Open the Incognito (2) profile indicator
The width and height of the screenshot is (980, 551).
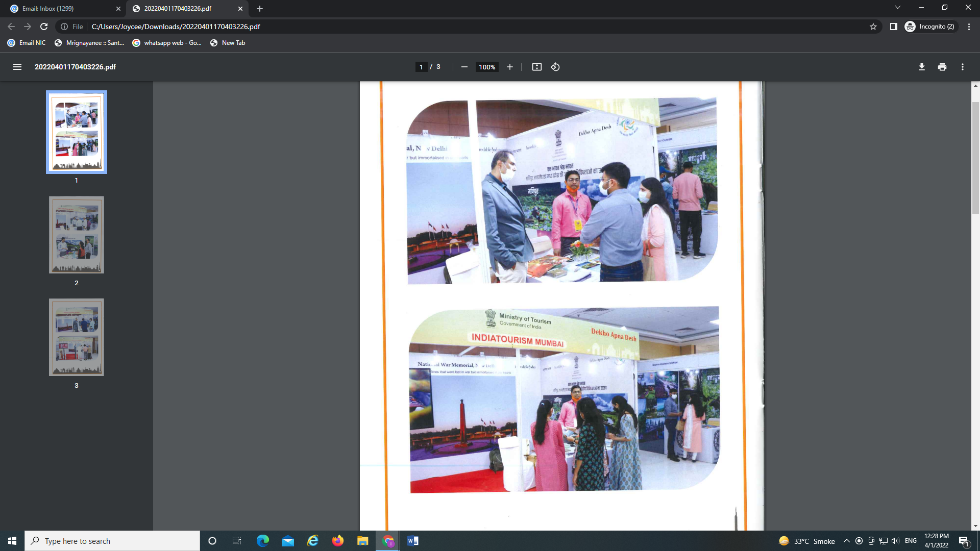[x=930, y=27]
